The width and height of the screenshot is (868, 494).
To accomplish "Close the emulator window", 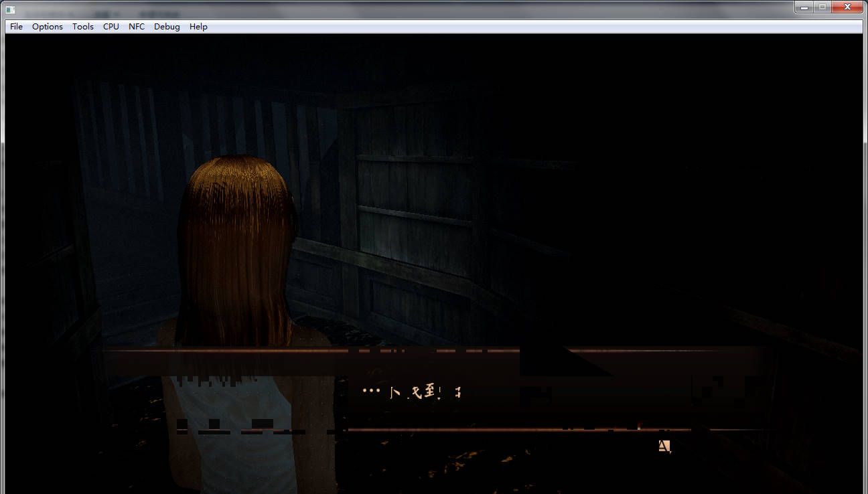I will click(847, 7).
